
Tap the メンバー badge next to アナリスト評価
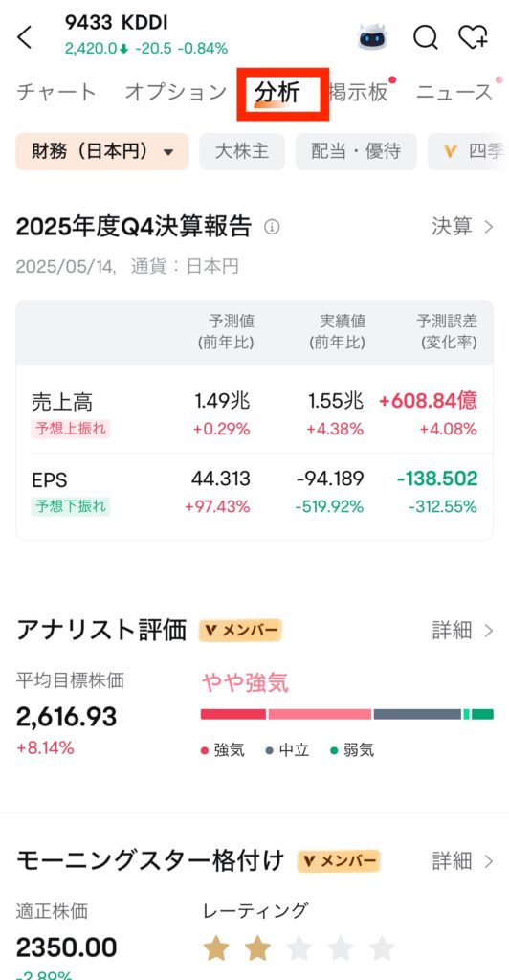(240, 631)
